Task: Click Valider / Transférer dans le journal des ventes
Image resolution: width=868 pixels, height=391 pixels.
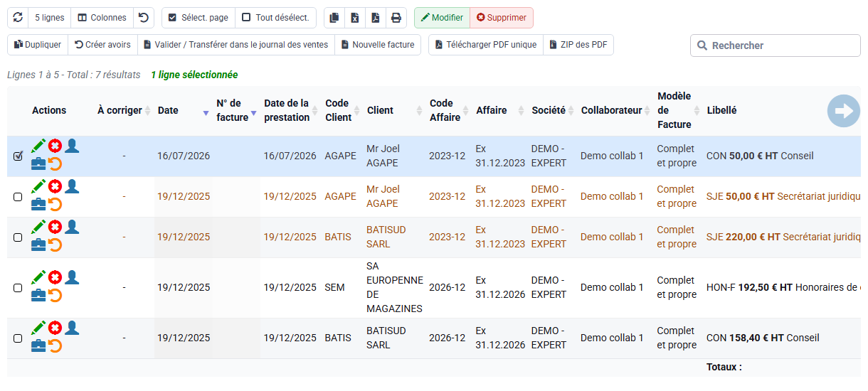Action: [236, 45]
